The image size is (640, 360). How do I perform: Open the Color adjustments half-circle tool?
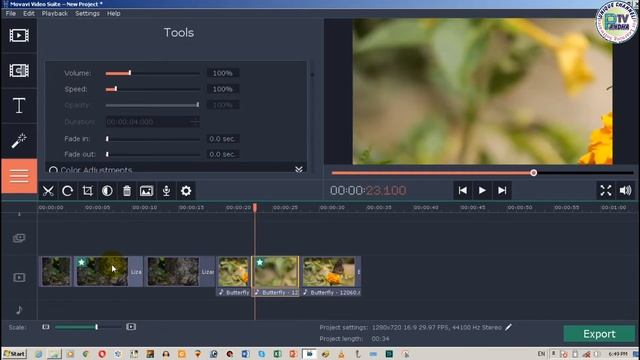(107, 191)
